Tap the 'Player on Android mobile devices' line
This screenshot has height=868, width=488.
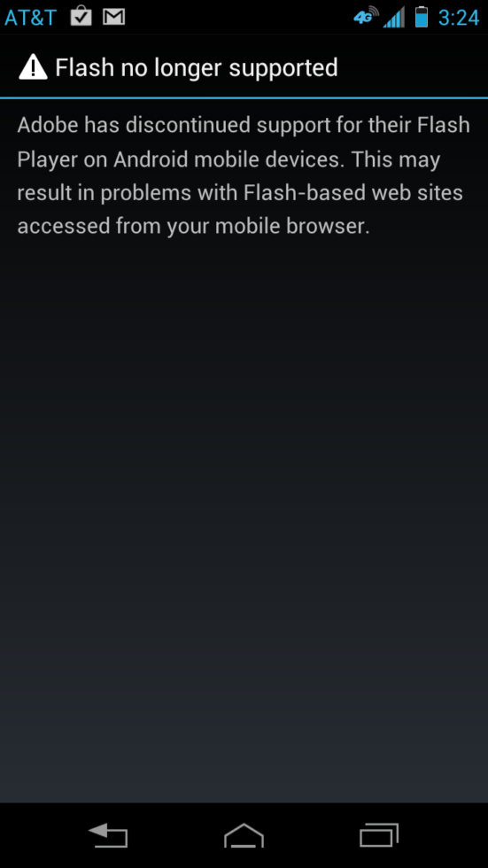coord(229,159)
